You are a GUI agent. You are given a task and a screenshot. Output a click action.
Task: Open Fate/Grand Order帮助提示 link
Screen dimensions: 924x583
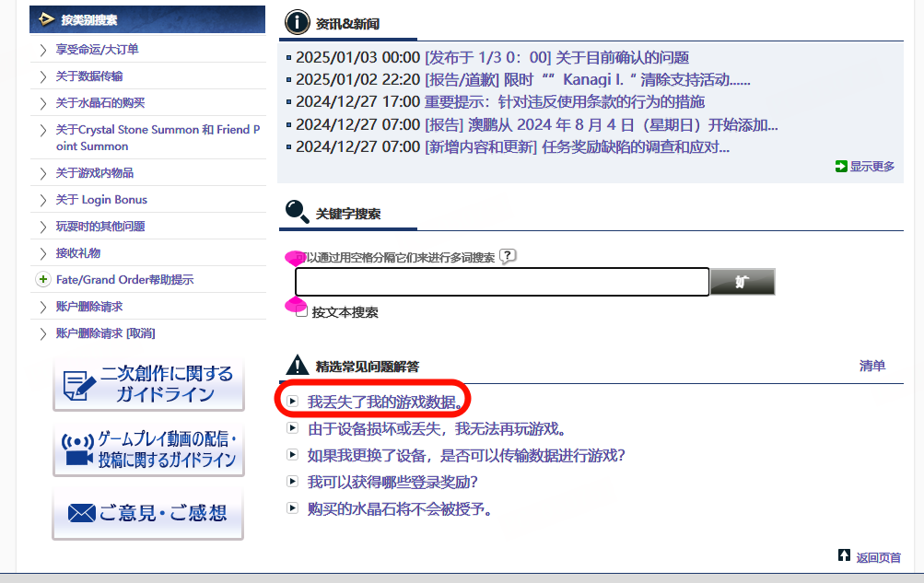tap(125, 280)
